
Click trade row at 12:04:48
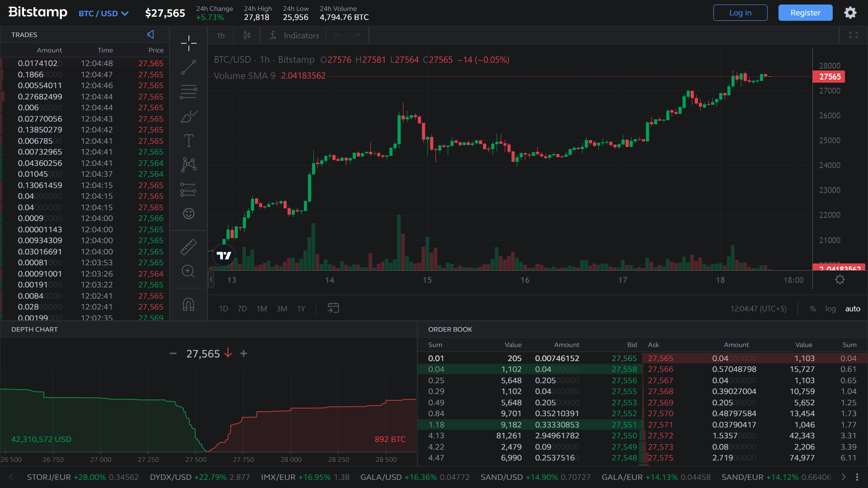(85, 63)
